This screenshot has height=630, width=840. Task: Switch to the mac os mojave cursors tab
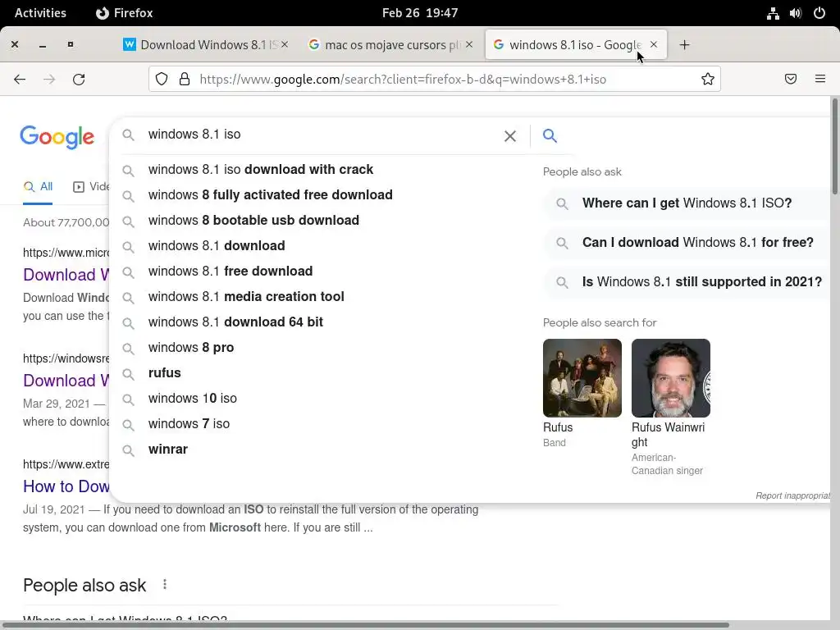click(390, 45)
